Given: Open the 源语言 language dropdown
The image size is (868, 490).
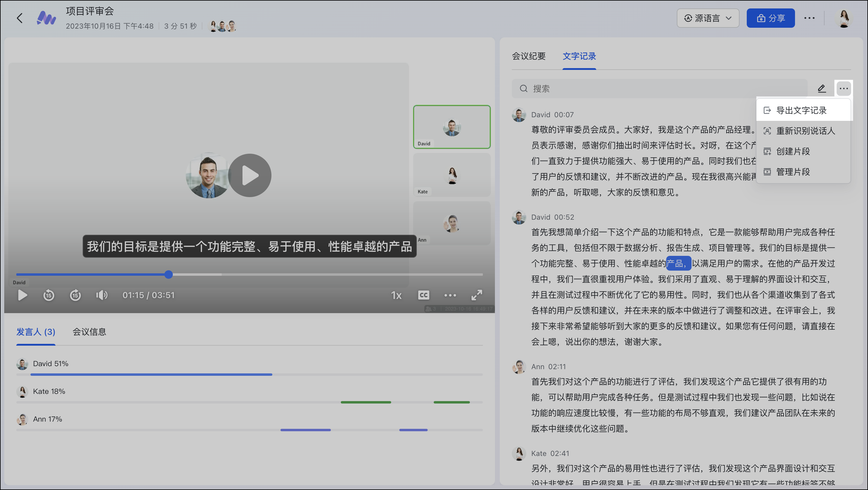Looking at the screenshot, I should pyautogui.click(x=708, y=18).
